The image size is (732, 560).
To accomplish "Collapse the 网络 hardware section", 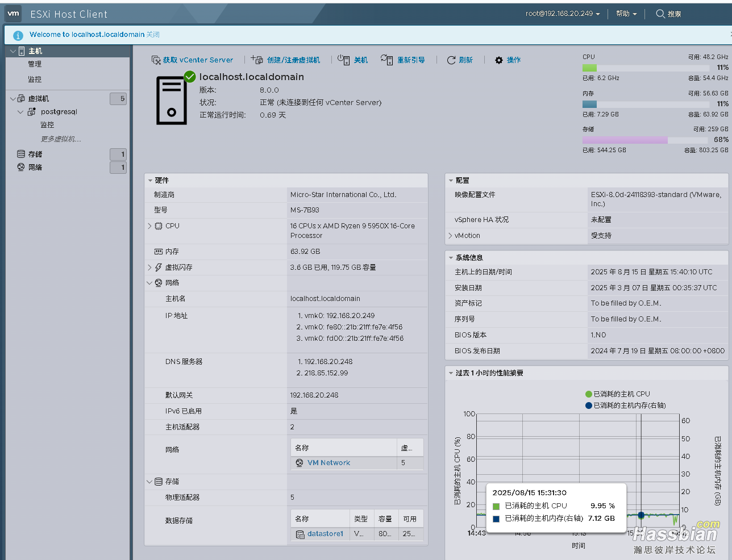I will click(149, 283).
